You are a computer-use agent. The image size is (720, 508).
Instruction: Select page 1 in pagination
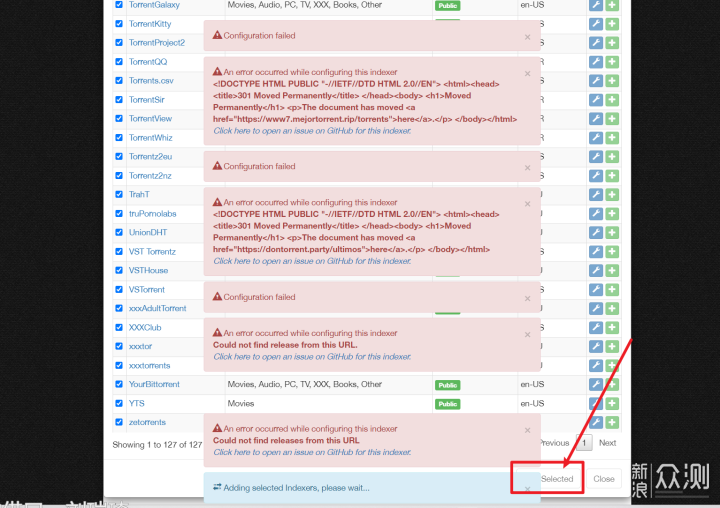[584, 443]
